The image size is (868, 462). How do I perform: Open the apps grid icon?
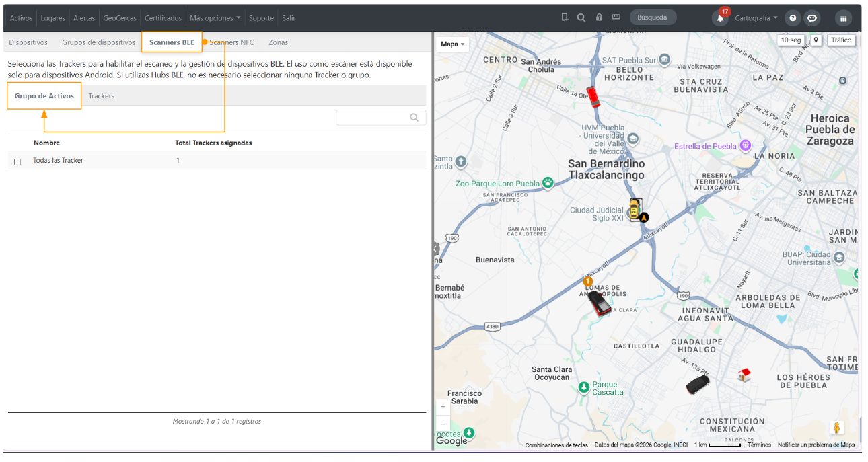pyautogui.click(x=843, y=18)
